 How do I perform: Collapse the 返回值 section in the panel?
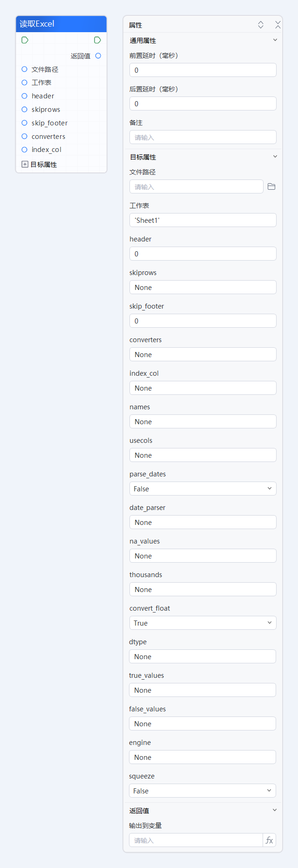pyautogui.click(x=274, y=810)
